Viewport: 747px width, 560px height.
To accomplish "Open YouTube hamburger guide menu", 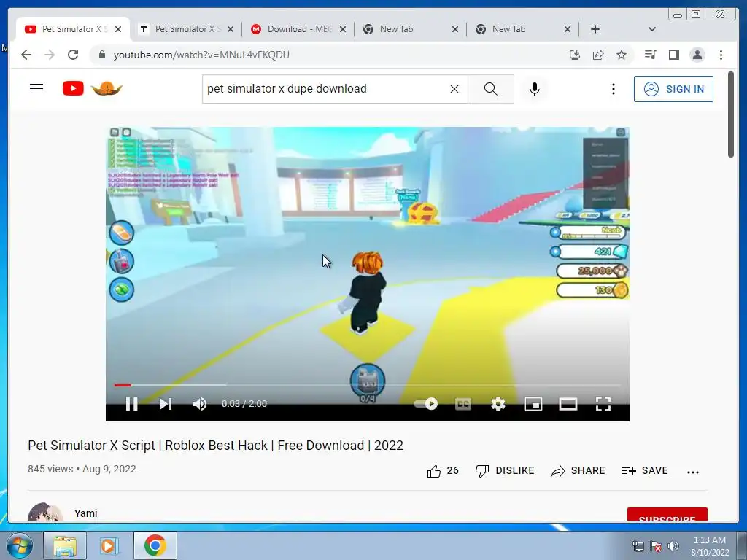I will pos(36,88).
